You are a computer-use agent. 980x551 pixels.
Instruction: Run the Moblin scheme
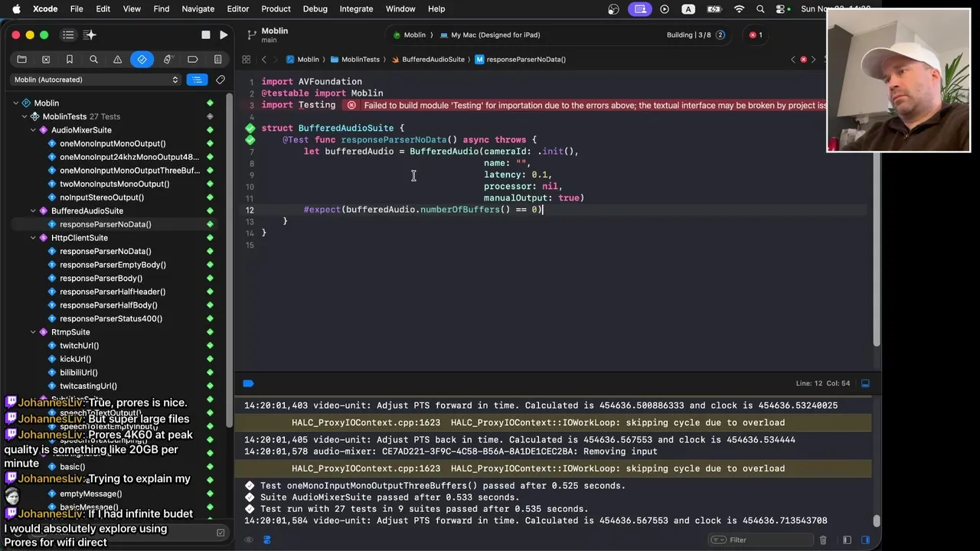[224, 34]
